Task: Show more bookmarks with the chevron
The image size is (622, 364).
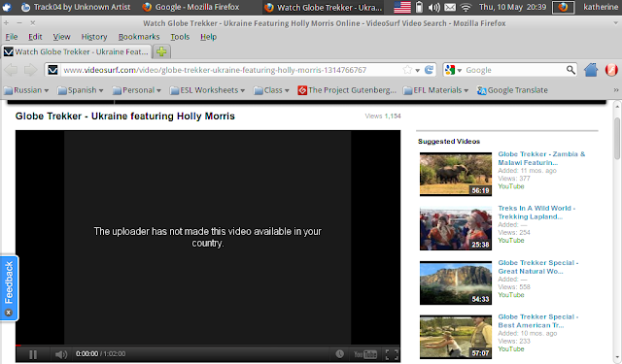Action: [x=615, y=90]
